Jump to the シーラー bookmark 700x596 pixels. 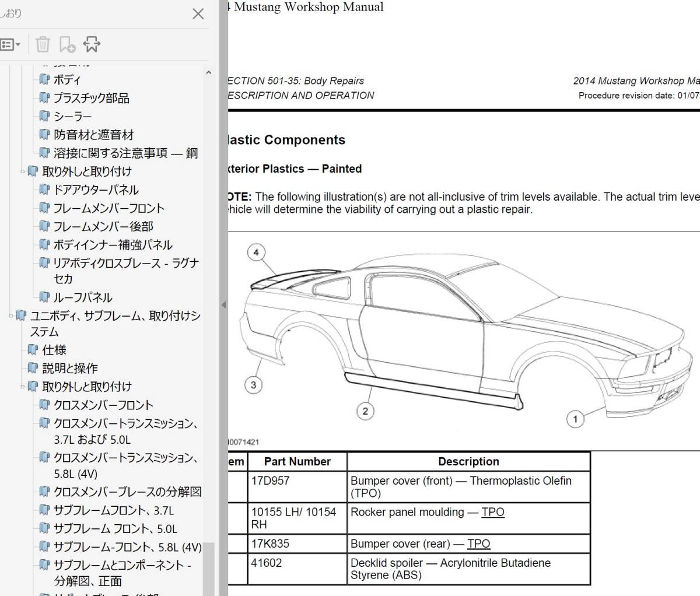tap(73, 116)
